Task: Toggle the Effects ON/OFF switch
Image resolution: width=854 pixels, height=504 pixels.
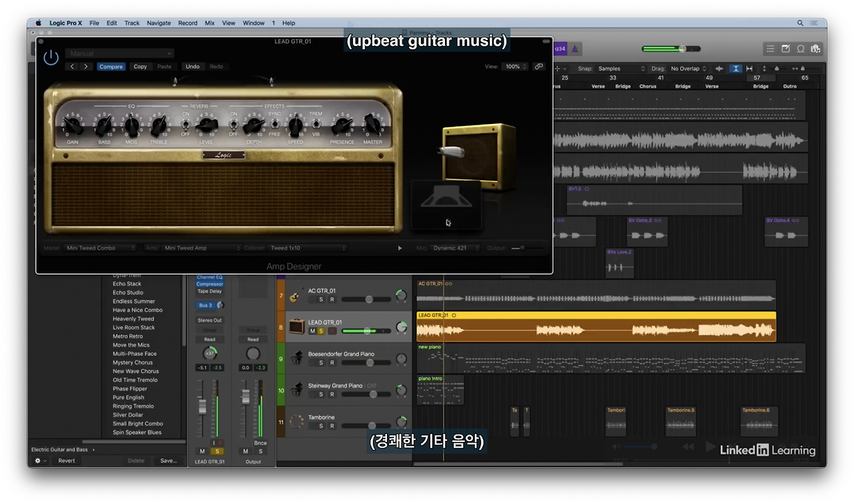Action: point(234,123)
